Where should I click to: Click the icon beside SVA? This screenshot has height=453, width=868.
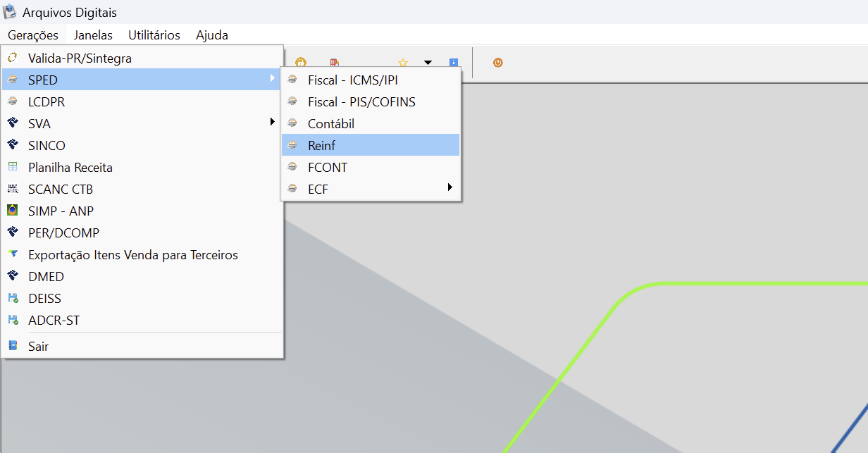[x=12, y=123]
